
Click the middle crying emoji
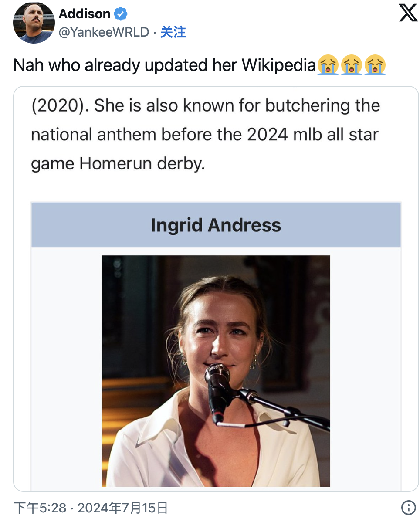click(351, 65)
